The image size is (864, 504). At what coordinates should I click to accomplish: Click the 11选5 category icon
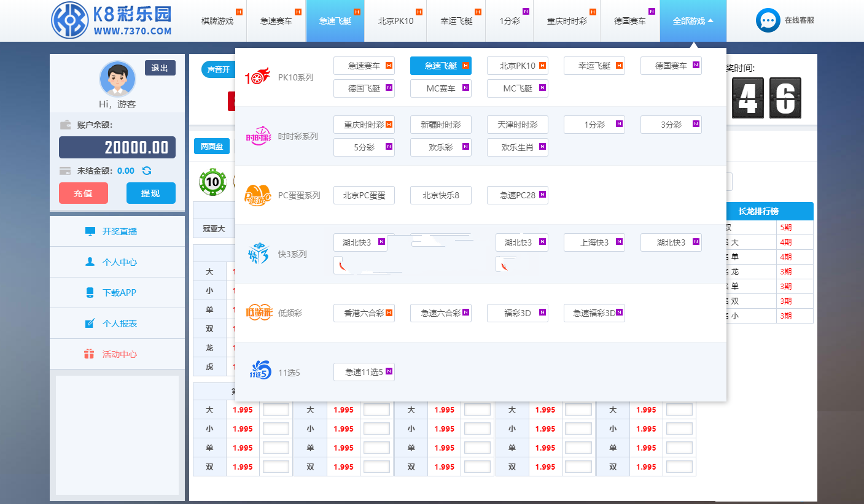point(260,372)
